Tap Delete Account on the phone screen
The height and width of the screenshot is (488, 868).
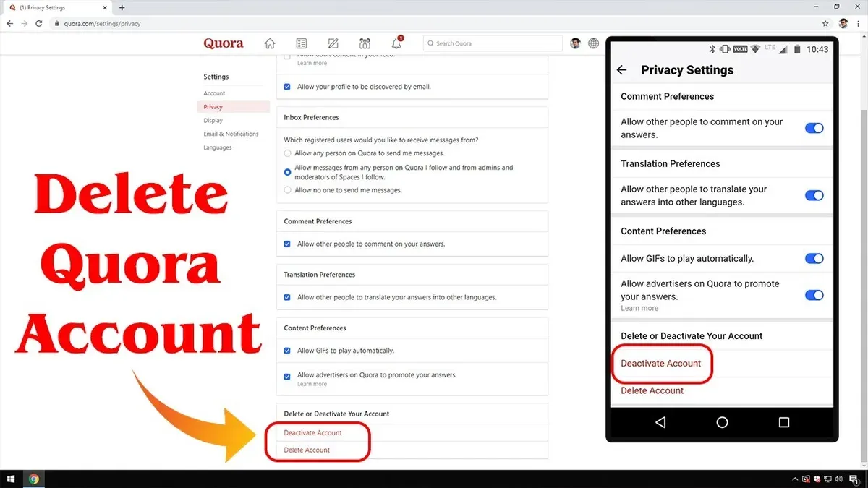[x=652, y=390]
